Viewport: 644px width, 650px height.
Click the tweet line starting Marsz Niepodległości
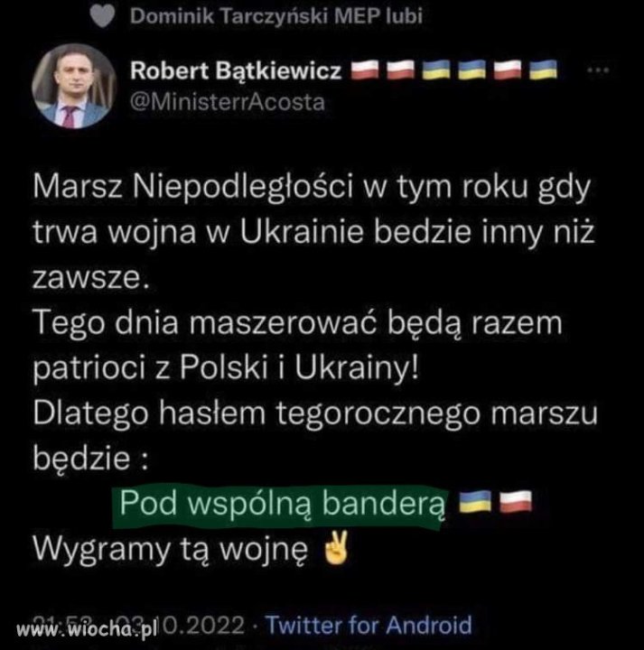(312, 187)
